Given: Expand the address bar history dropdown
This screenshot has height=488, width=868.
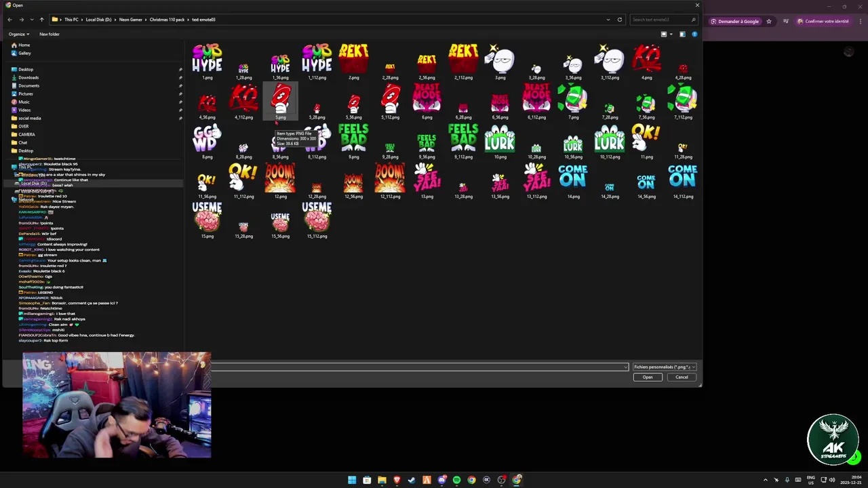Looking at the screenshot, I should [608, 20].
